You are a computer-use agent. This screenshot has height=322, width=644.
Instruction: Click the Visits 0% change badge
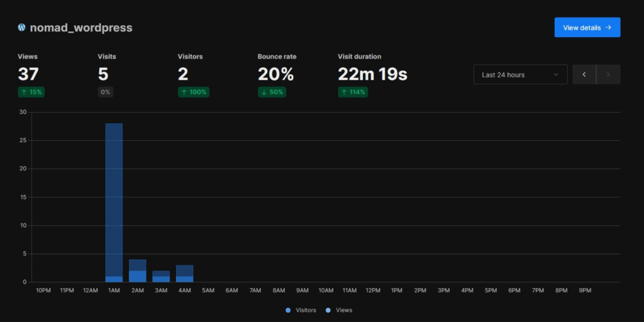[105, 92]
